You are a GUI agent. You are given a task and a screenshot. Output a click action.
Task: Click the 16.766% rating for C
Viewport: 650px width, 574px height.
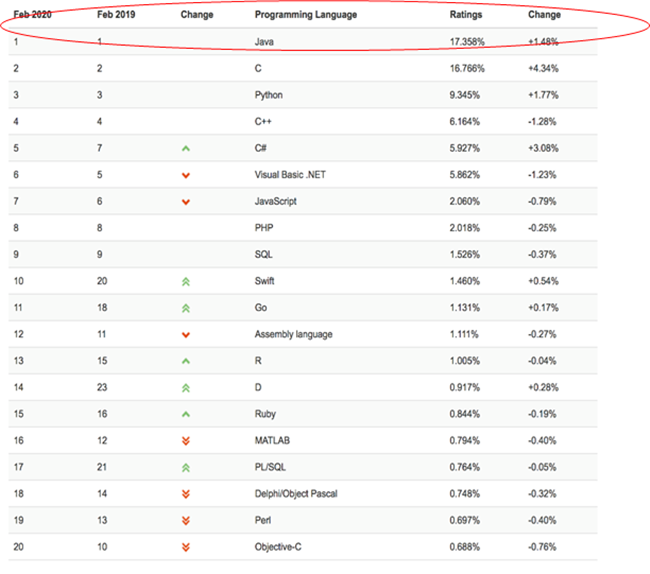pyautogui.click(x=468, y=68)
